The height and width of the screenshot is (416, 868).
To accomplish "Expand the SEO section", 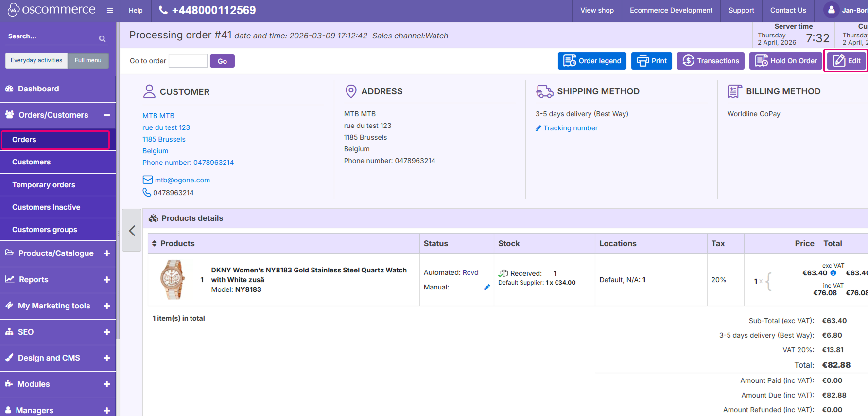I will pyautogui.click(x=106, y=332).
